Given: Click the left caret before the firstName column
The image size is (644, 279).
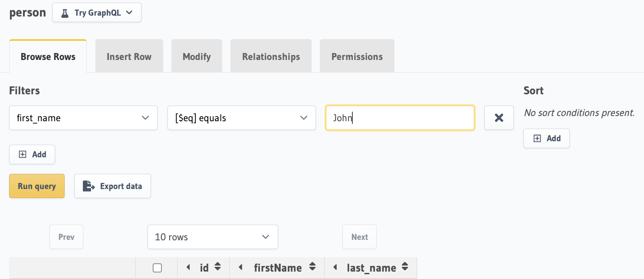Looking at the screenshot, I should click(x=240, y=267).
